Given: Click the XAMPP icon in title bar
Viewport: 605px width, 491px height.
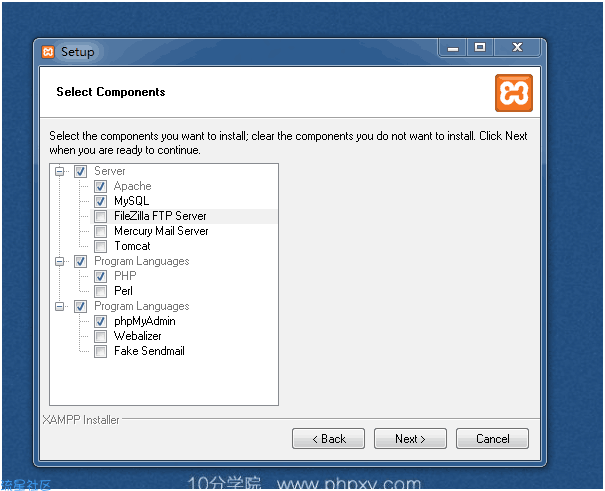Looking at the screenshot, I should (48, 52).
